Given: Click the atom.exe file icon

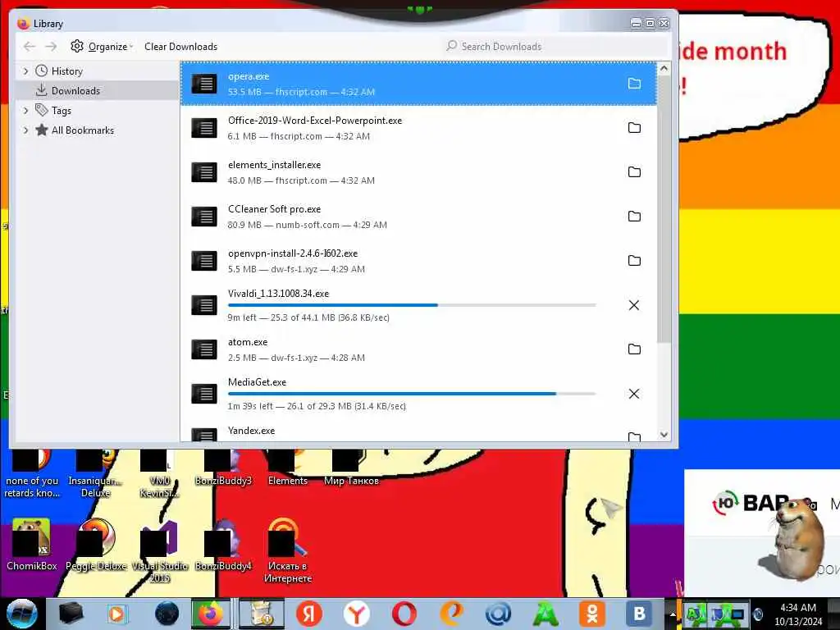Looking at the screenshot, I should (204, 349).
